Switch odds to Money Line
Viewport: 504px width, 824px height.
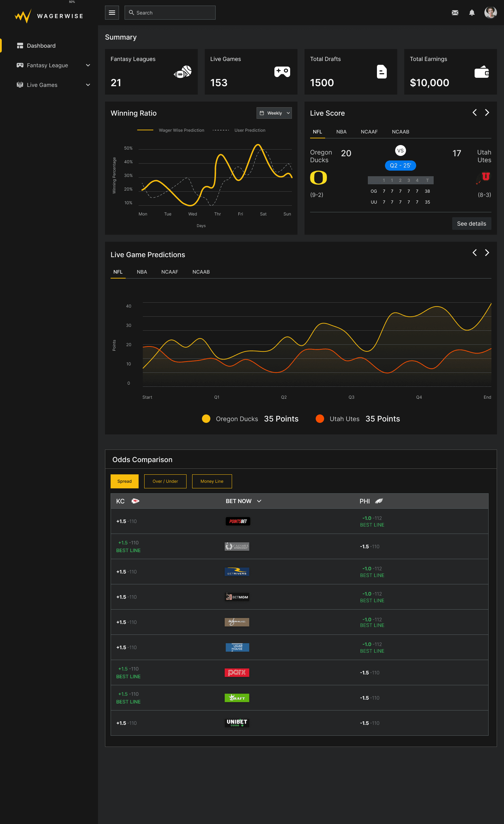pos(212,481)
